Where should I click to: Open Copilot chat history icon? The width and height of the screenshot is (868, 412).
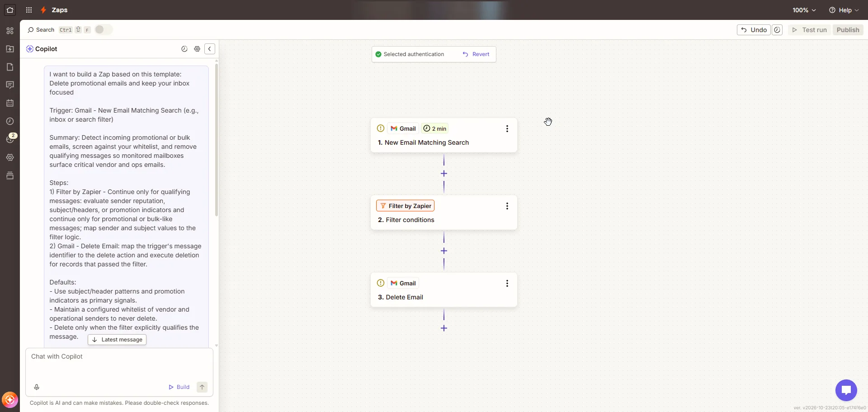(184, 49)
